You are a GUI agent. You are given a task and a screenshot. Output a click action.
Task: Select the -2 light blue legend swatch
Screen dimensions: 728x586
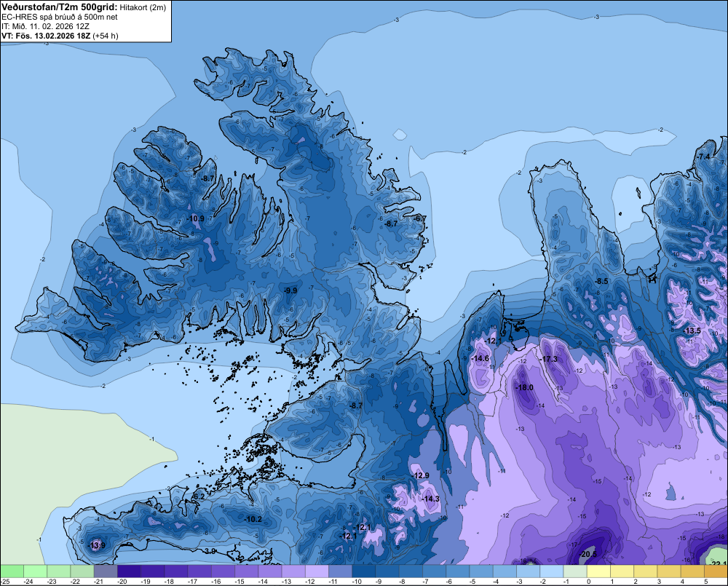(x=551, y=571)
